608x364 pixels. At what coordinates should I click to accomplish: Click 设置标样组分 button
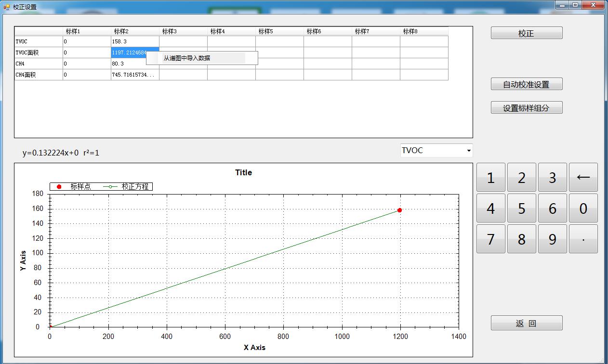click(526, 108)
